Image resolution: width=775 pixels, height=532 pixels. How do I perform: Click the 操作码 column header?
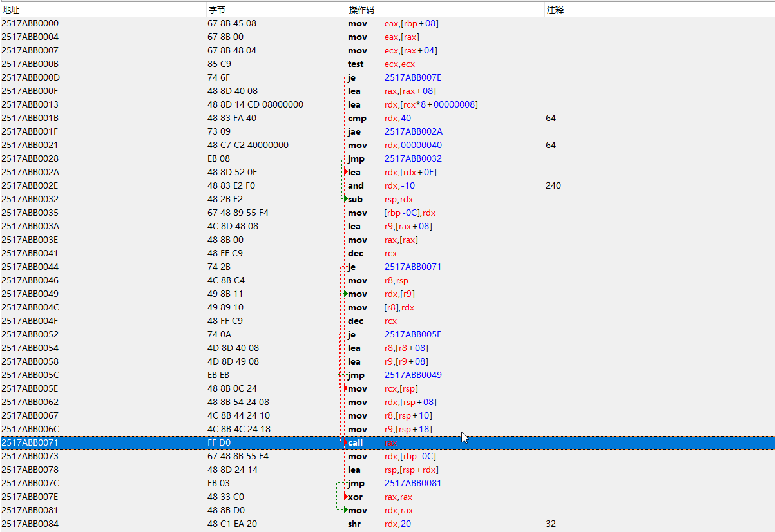click(445, 10)
